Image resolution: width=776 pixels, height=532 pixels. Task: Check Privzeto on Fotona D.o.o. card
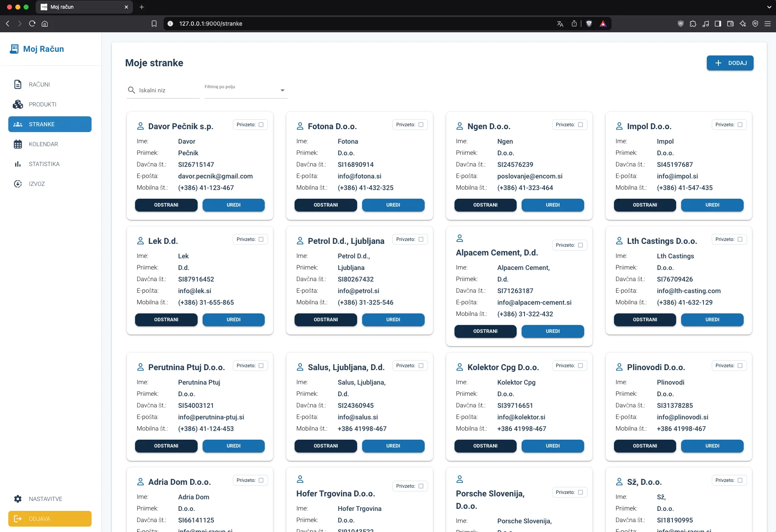pyautogui.click(x=421, y=125)
